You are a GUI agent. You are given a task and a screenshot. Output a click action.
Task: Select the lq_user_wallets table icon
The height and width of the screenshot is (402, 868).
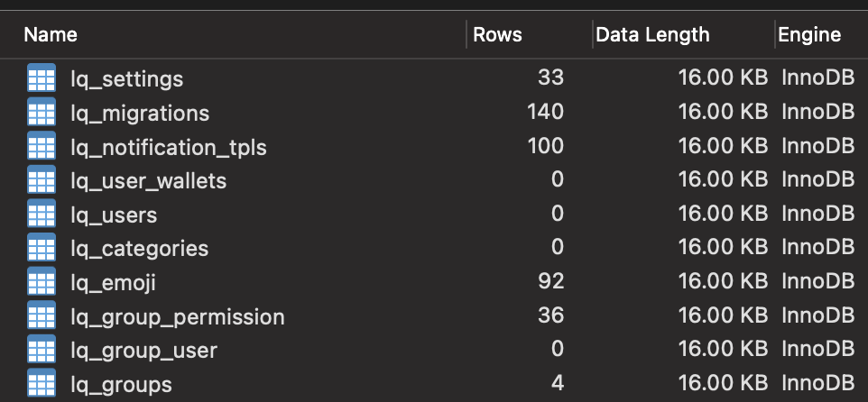coord(42,179)
